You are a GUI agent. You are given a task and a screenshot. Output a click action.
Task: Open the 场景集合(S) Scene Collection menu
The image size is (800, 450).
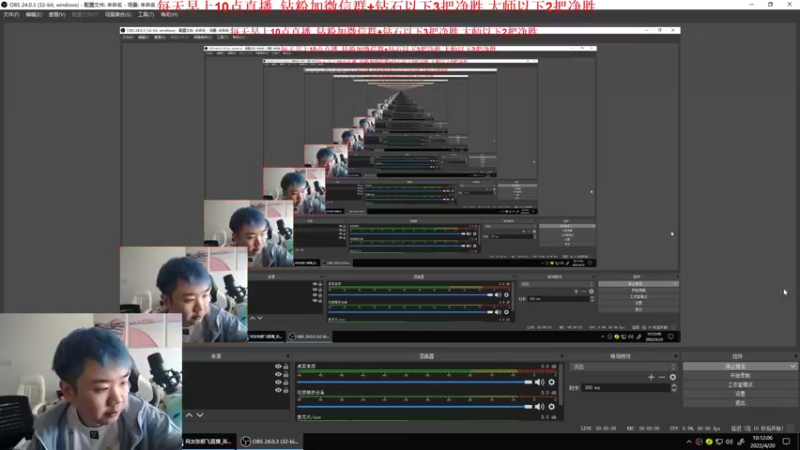point(118,15)
